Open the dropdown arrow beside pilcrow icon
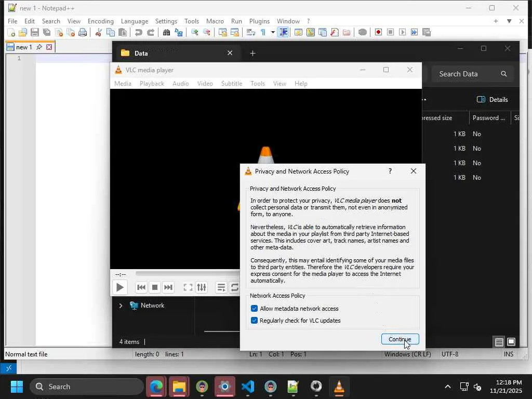 (273, 32)
